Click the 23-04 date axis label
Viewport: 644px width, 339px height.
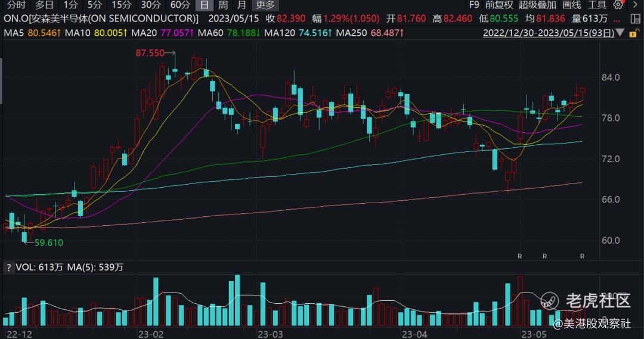pyautogui.click(x=414, y=334)
